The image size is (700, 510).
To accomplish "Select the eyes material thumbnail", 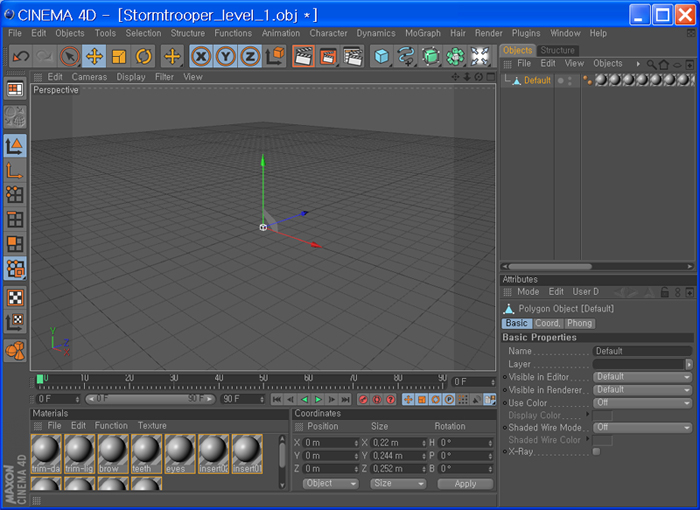I will [179, 454].
